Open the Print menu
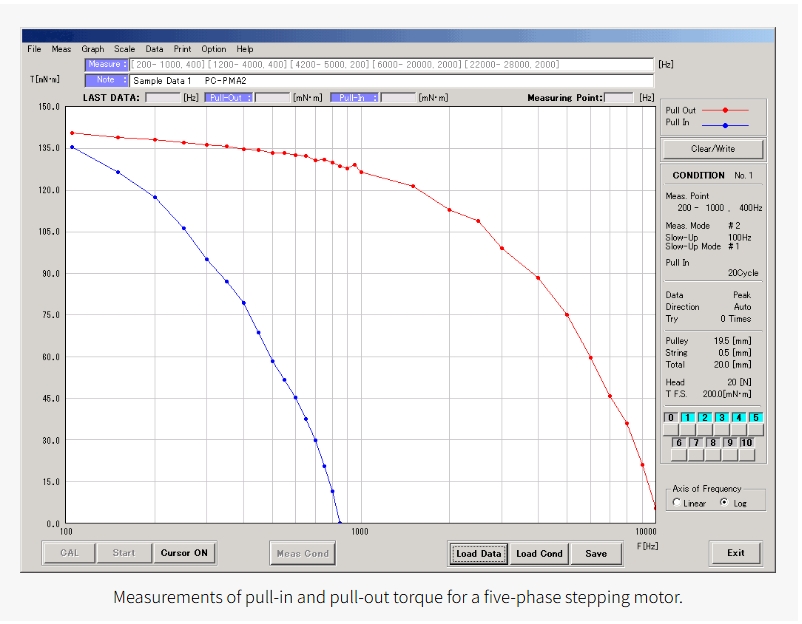 click(x=182, y=49)
